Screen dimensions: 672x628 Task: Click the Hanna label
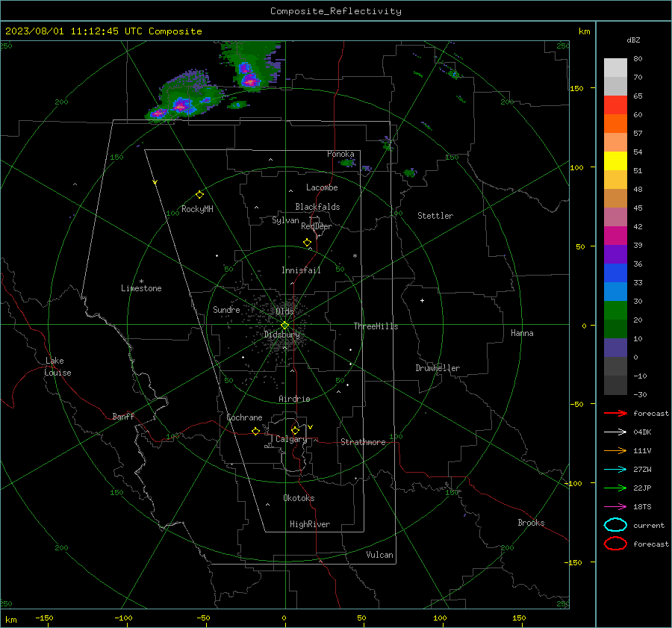(x=522, y=333)
